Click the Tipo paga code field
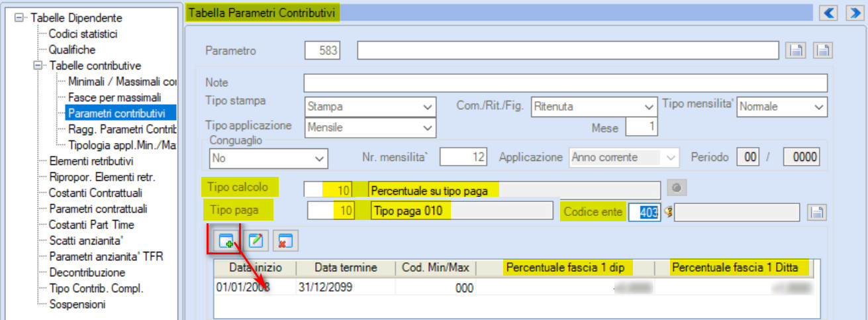The width and height of the screenshot is (868, 320). coord(332,212)
